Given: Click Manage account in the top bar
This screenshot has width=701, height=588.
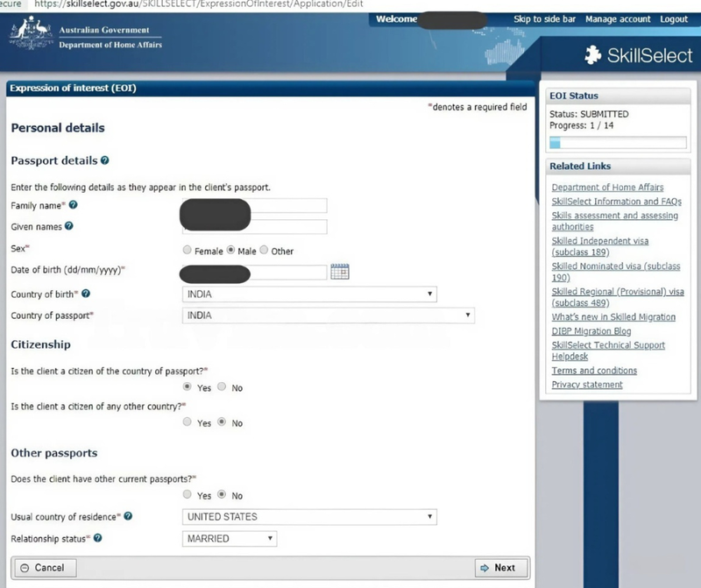Looking at the screenshot, I should (618, 18).
